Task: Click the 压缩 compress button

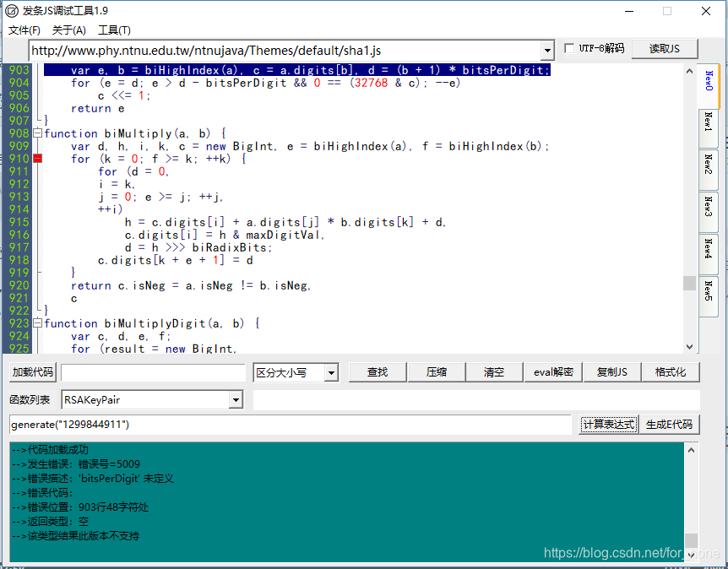Action: [x=437, y=372]
